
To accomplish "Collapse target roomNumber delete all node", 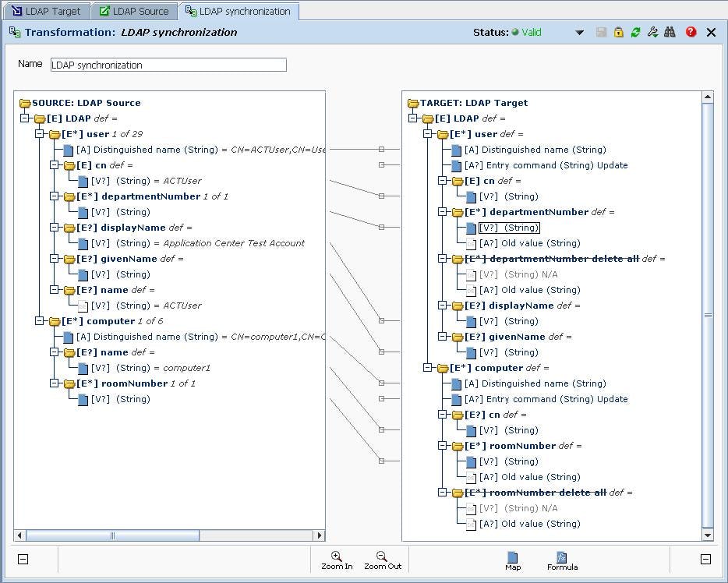I will 443,493.
